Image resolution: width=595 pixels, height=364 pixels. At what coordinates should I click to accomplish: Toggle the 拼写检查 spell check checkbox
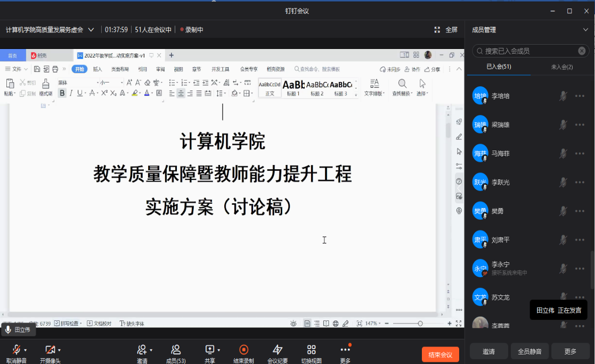tap(57, 324)
